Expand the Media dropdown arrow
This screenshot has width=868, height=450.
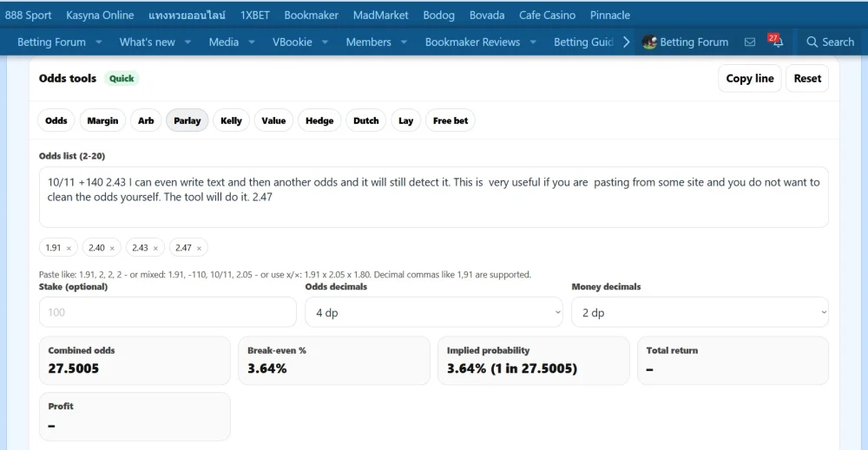(252, 42)
